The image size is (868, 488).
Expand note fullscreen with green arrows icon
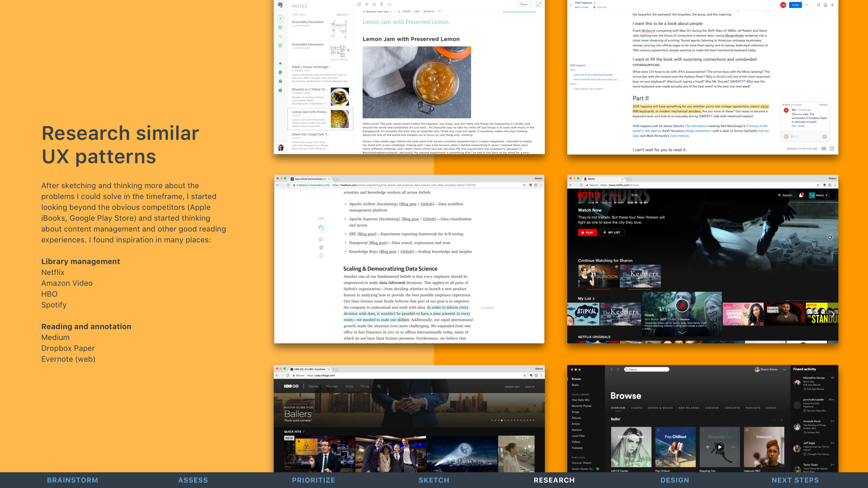tap(539, 5)
